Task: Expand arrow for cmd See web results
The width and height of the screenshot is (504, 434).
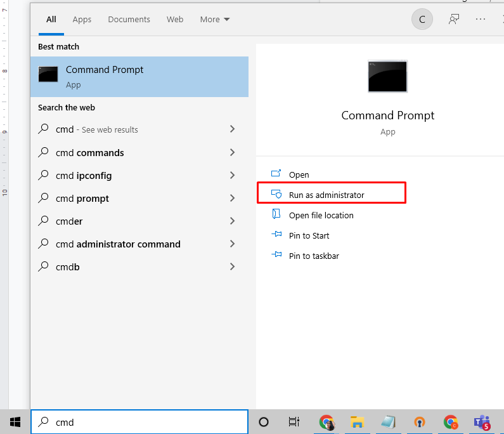Action: click(233, 129)
